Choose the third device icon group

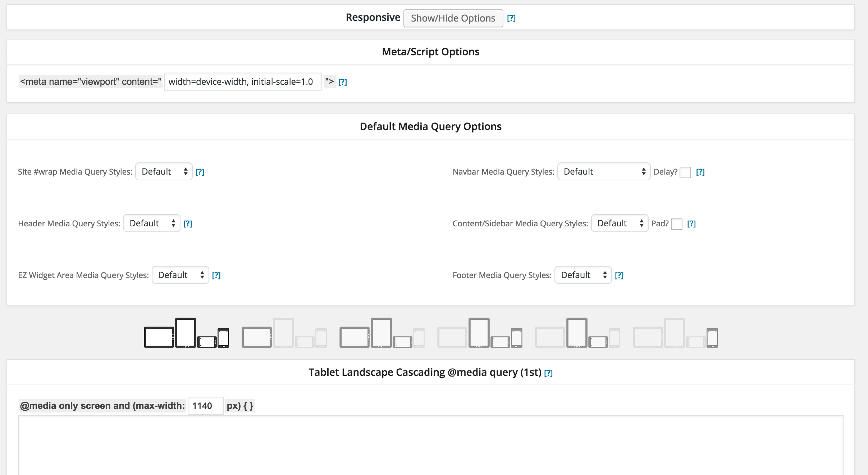tap(382, 333)
